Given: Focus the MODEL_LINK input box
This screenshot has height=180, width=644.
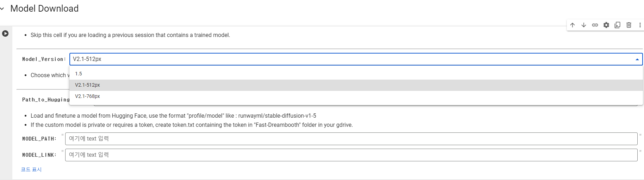Looking at the screenshot, I should coord(351,155).
